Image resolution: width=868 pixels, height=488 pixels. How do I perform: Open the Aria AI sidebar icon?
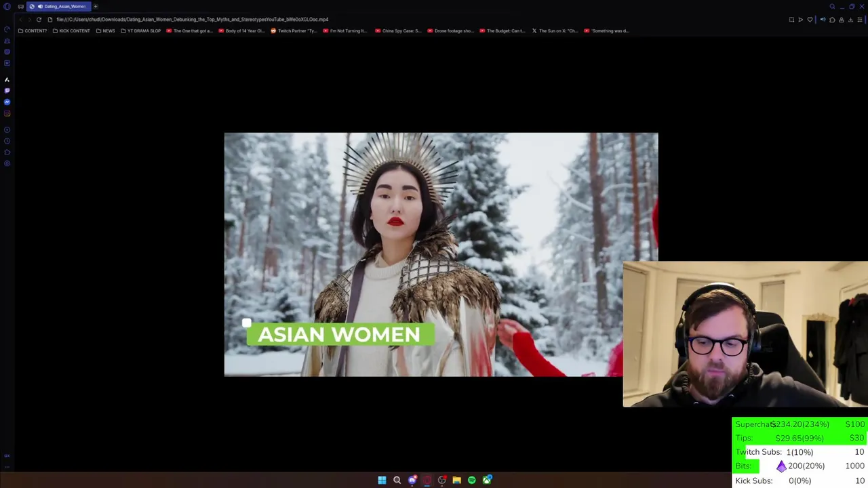(7, 79)
